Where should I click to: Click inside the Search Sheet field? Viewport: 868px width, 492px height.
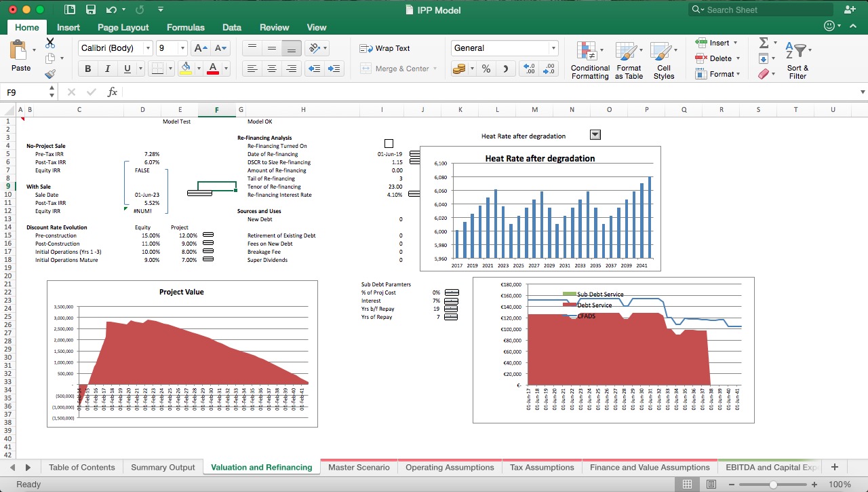(x=759, y=10)
